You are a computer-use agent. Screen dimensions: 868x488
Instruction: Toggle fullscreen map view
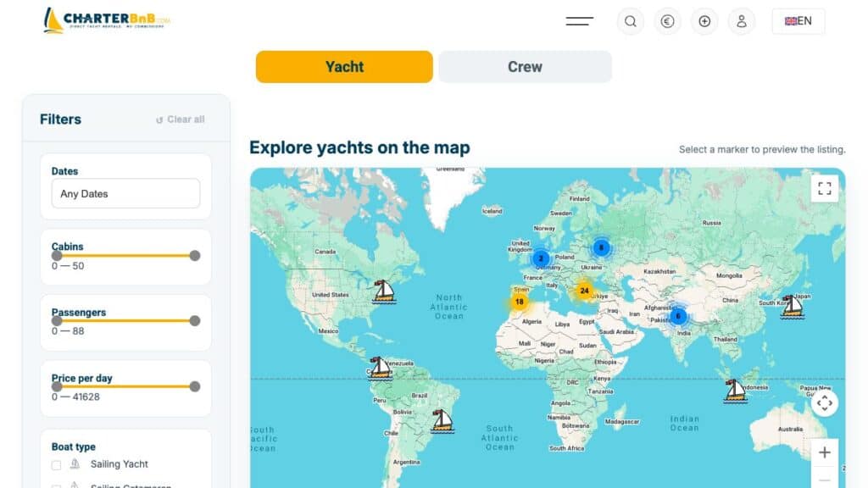[824, 189]
